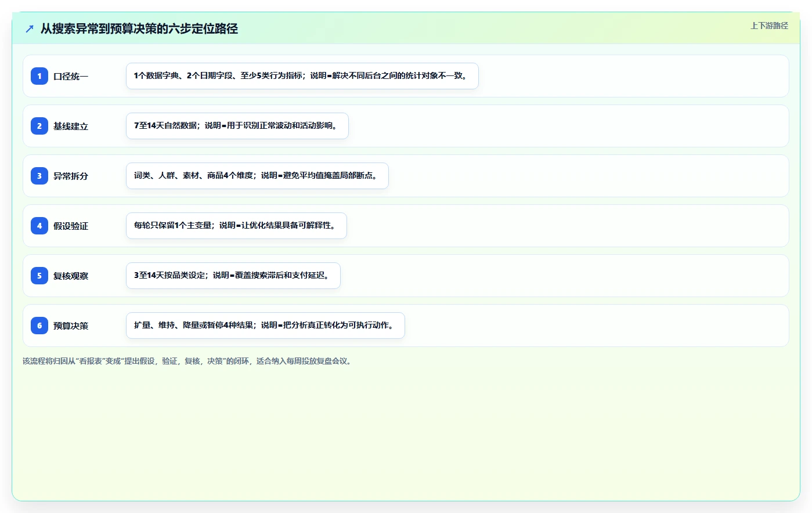Click the footer note starting 该流程将归因
This screenshot has height=513, width=812.
(x=188, y=361)
